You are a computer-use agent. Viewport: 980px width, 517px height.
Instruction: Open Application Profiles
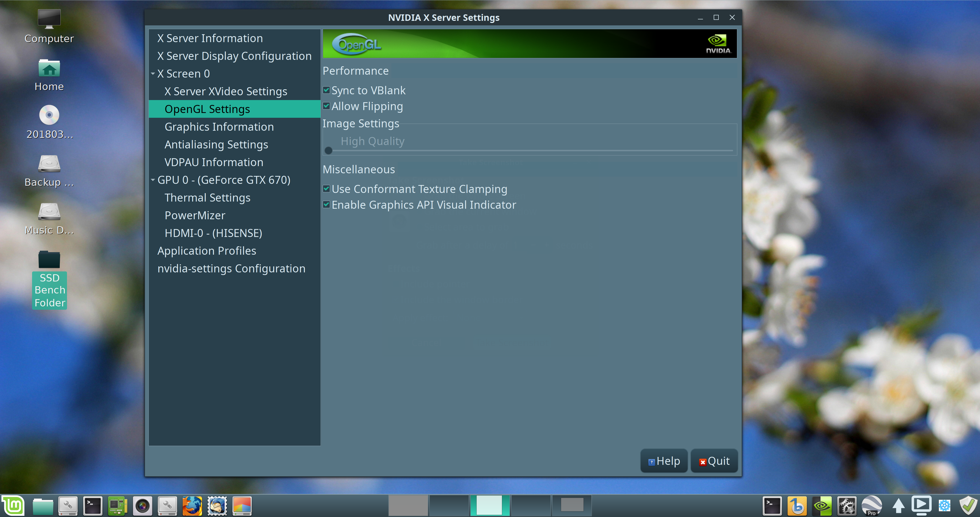pyautogui.click(x=206, y=251)
